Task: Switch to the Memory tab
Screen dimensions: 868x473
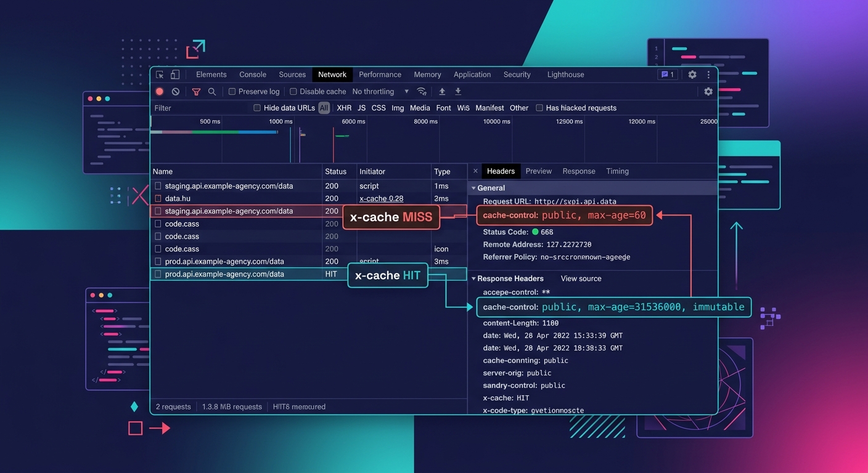Action: [x=427, y=75]
